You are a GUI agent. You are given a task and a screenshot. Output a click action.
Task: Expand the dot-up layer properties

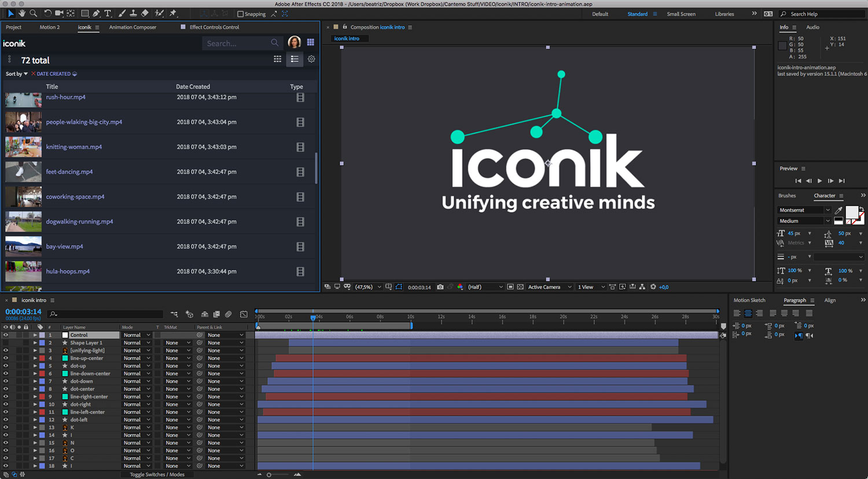click(x=35, y=366)
